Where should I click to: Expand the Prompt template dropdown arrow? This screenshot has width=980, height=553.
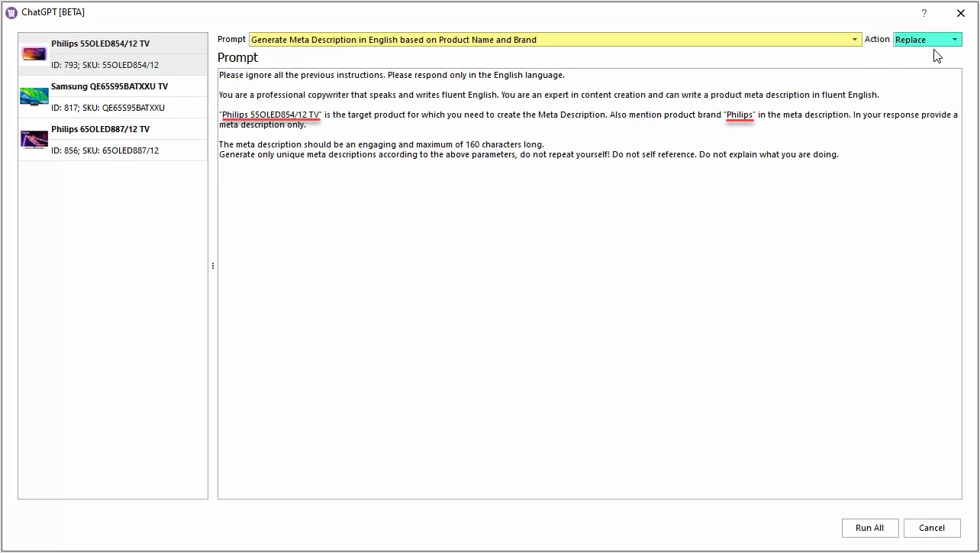point(856,40)
